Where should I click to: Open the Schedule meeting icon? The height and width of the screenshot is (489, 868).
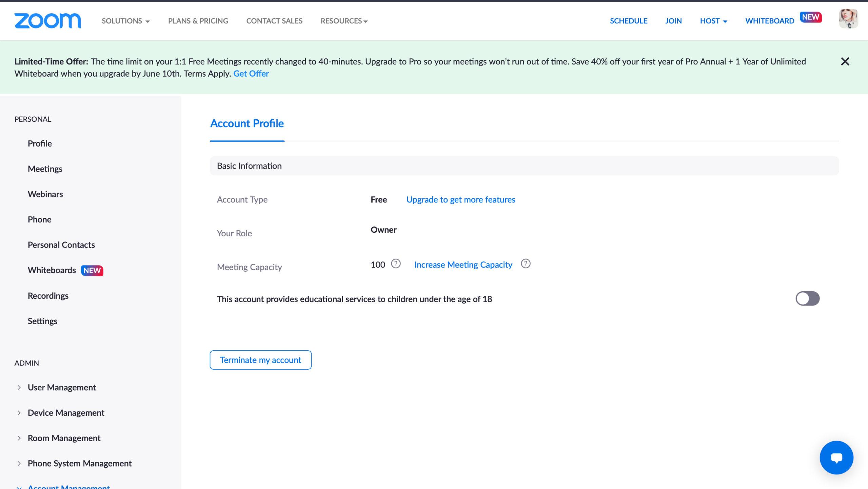pyautogui.click(x=628, y=21)
